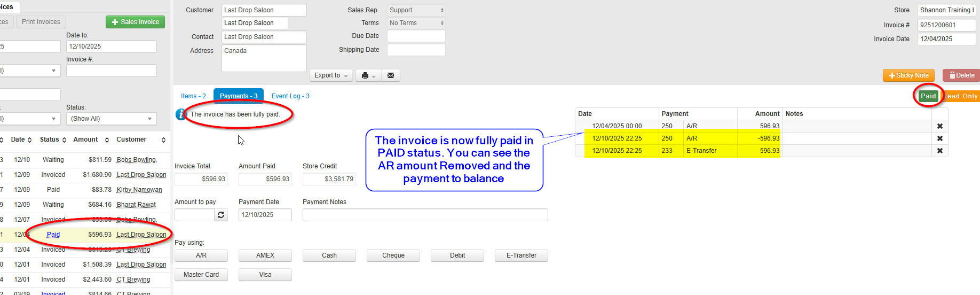Open Last Drop Saloon link for $1,508.39
This screenshot has width=980, height=295.
click(141, 265)
